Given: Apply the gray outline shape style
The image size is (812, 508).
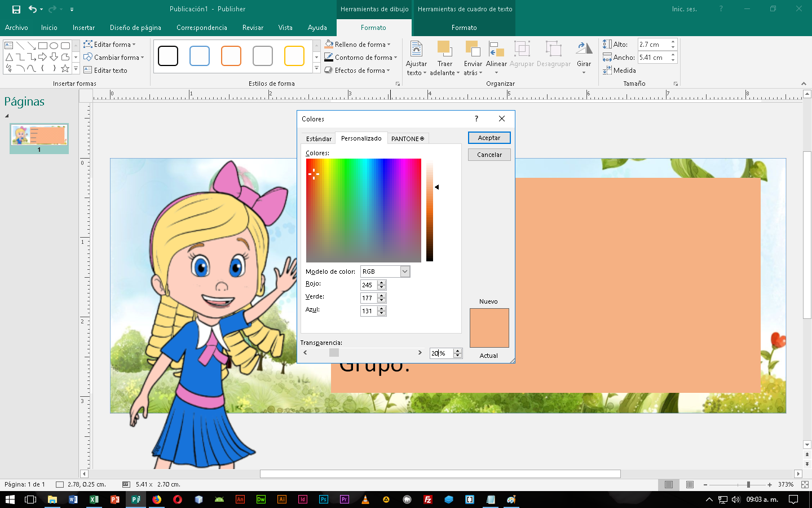Looking at the screenshot, I should point(263,56).
